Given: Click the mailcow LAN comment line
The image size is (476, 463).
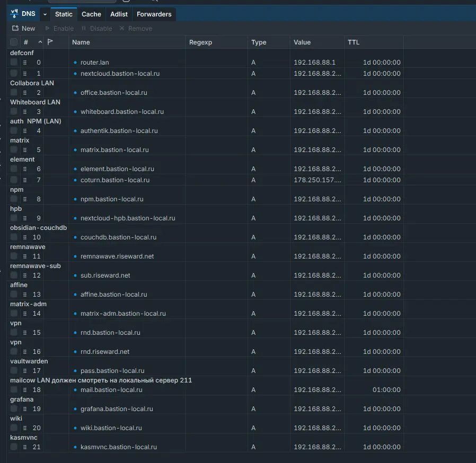Looking at the screenshot, I should pos(101,380).
